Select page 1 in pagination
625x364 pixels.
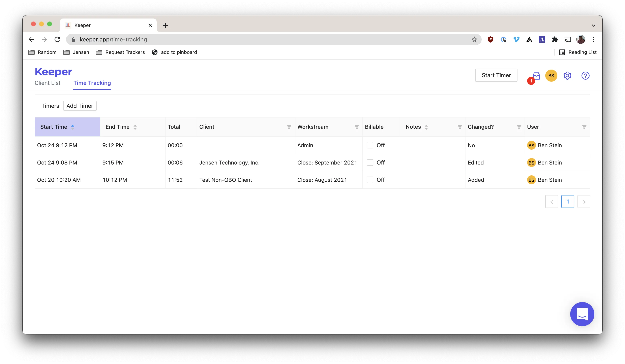coord(567,202)
